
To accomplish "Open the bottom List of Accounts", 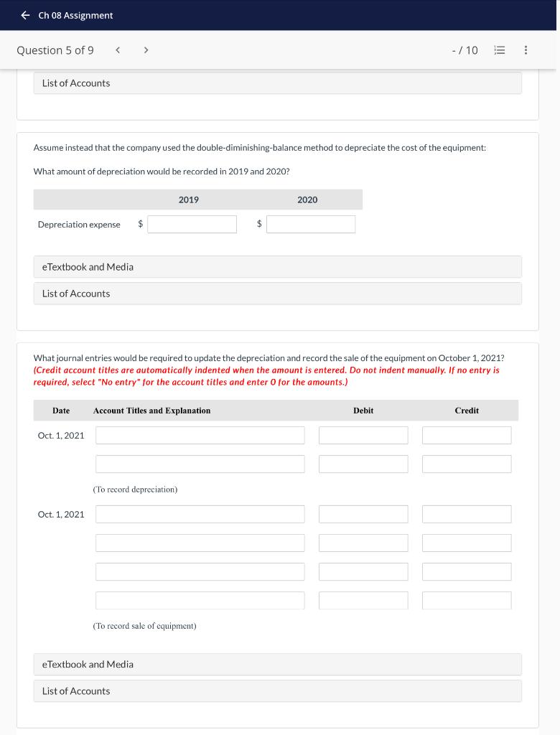I will tap(277, 690).
